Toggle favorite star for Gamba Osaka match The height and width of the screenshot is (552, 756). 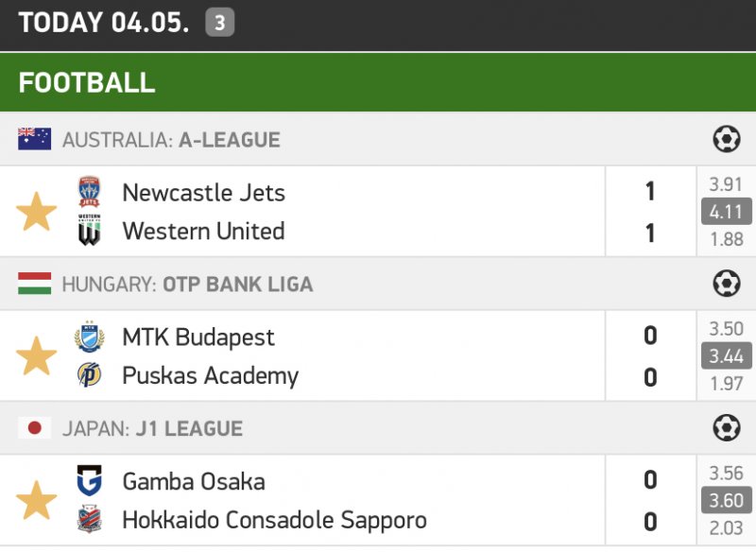[x=37, y=500]
